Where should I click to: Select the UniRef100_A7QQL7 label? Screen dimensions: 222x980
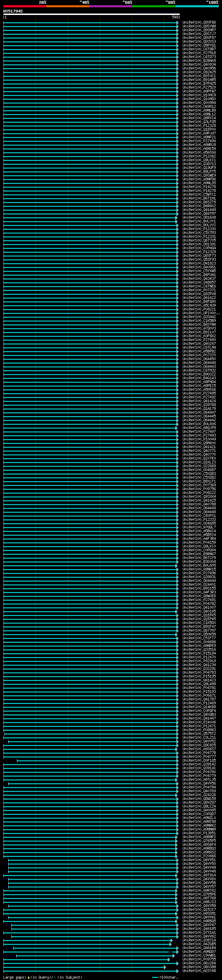click(199, 527)
